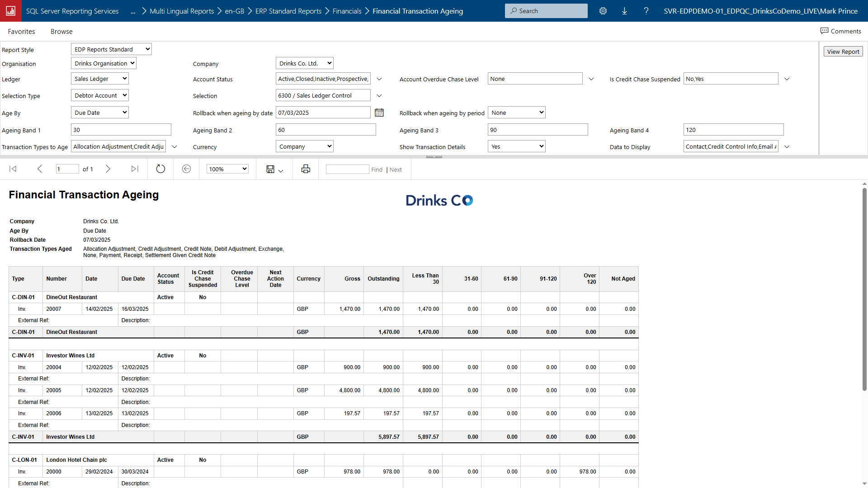Open the Report Style dropdown
The width and height of the screenshot is (868, 488).
(x=111, y=49)
